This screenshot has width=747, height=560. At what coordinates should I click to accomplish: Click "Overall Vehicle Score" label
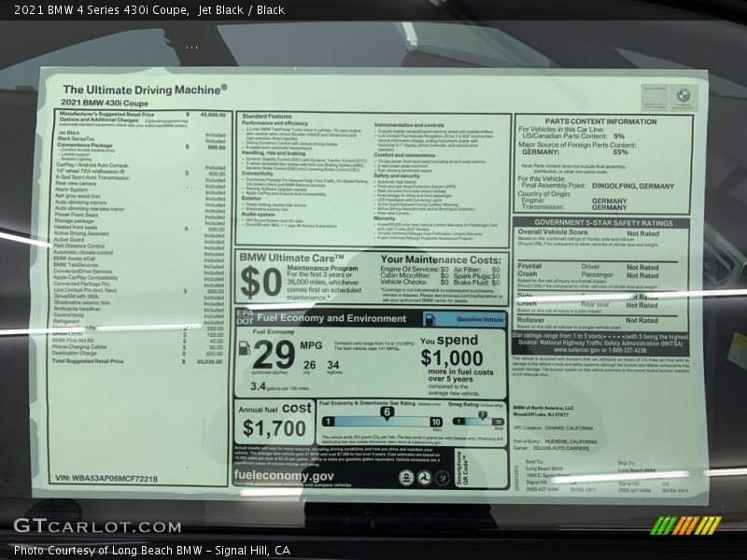point(553,231)
